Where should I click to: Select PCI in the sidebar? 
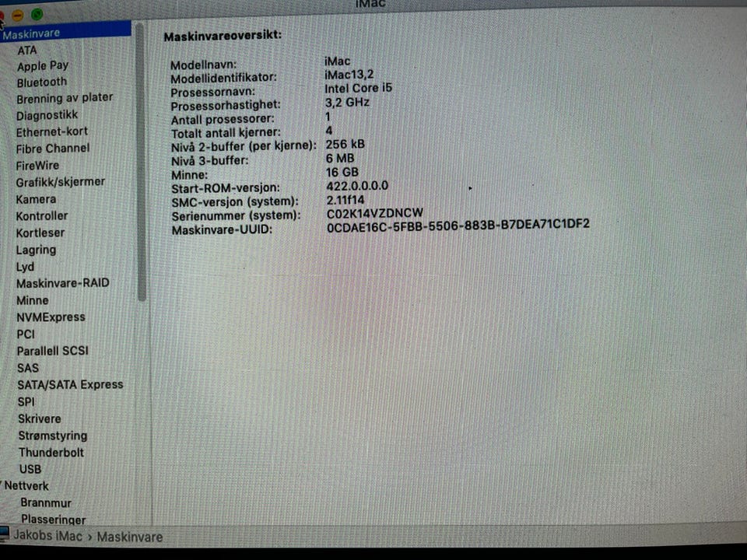pos(26,334)
